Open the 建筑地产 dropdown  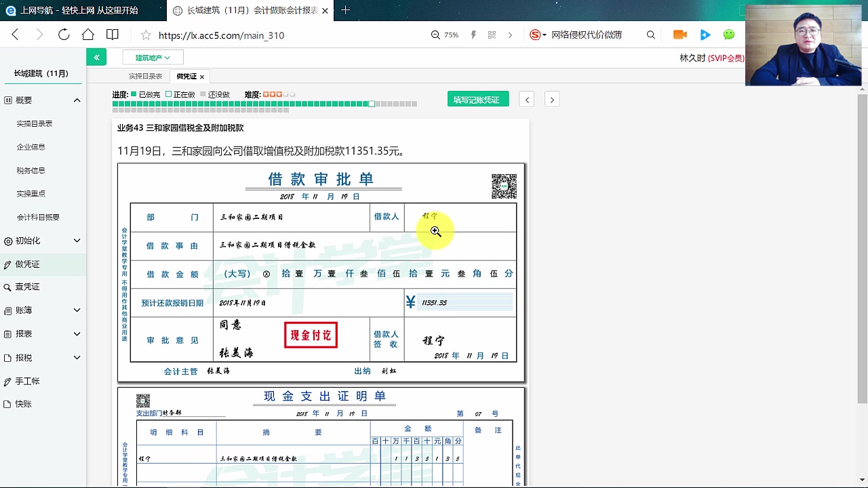coord(153,58)
